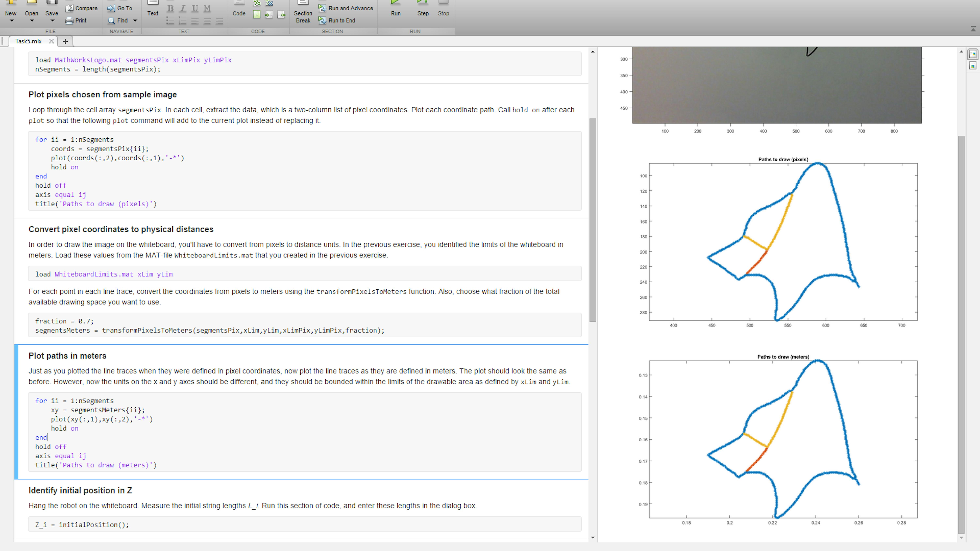This screenshot has height=551, width=980.
Task: Click Run to End
Action: point(337,21)
